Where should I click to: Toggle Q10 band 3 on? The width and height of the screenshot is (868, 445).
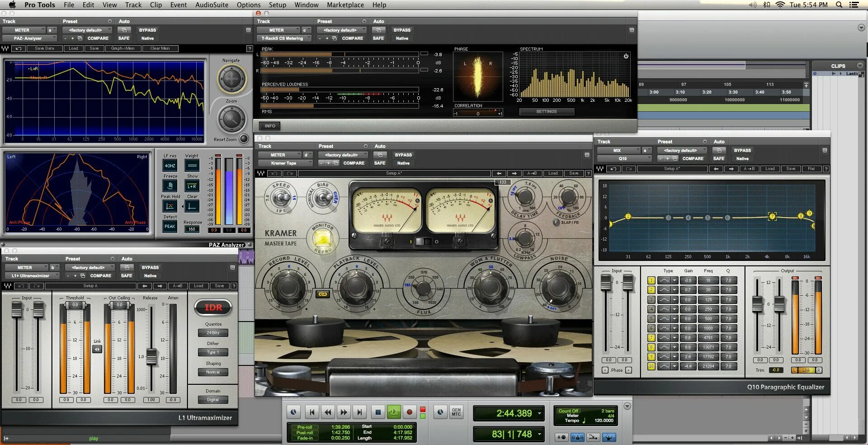tap(651, 299)
